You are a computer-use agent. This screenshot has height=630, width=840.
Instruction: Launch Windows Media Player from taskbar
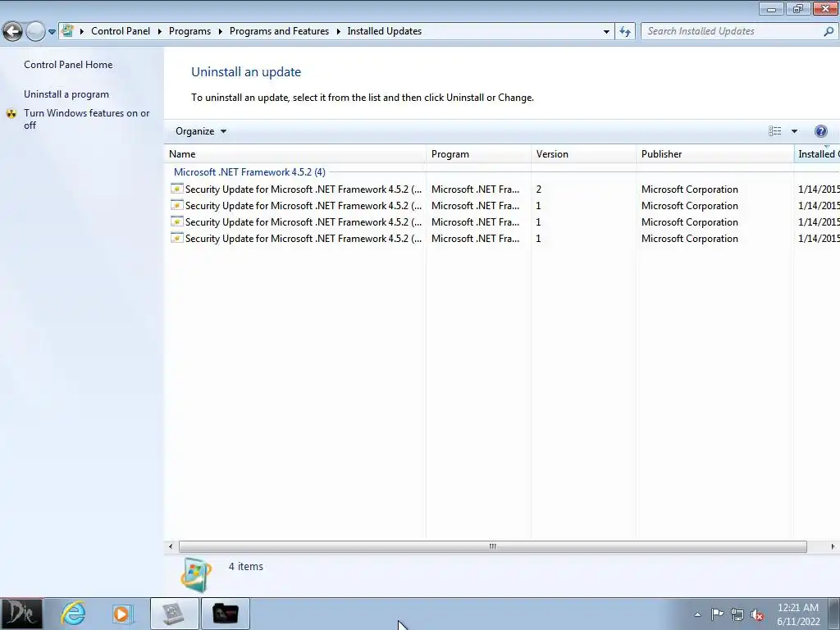122,614
